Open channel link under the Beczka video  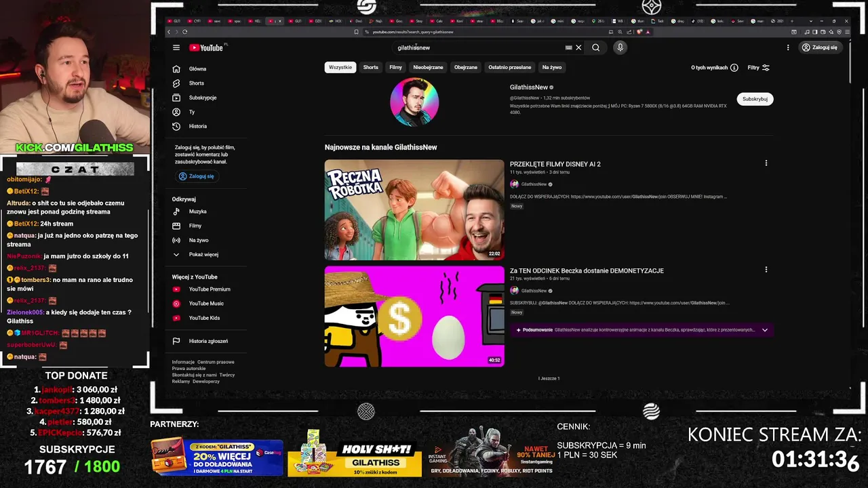(x=534, y=291)
